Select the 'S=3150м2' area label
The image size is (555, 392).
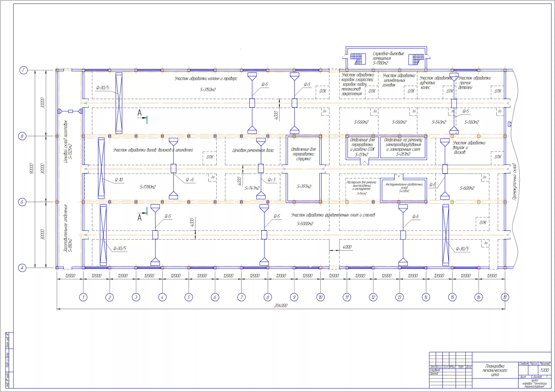point(208,90)
